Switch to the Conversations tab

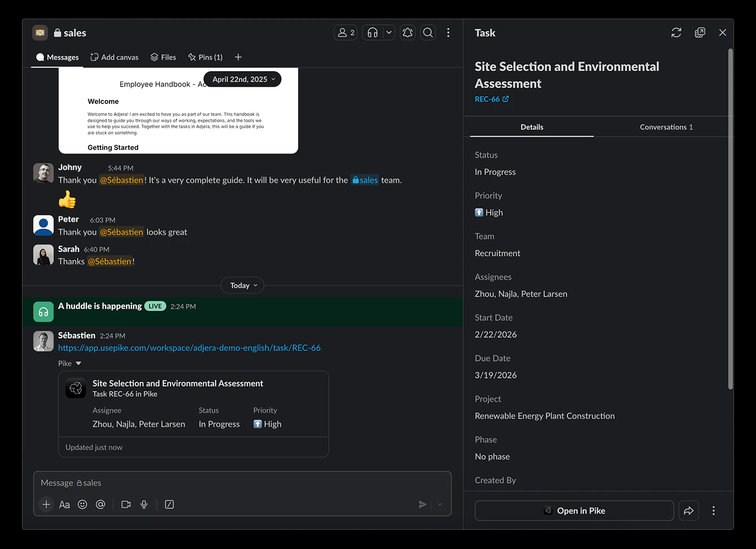[x=666, y=127]
